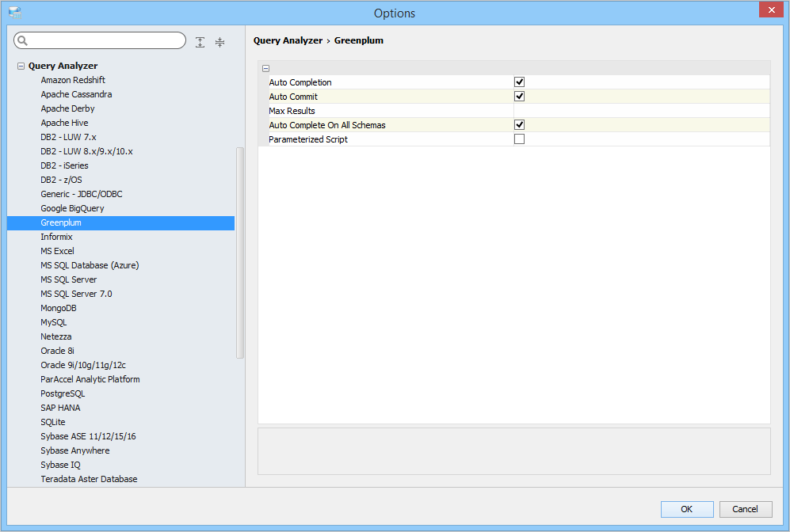Select MongoDB in the tree
Screen dimensions: 790x532
point(59,308)
